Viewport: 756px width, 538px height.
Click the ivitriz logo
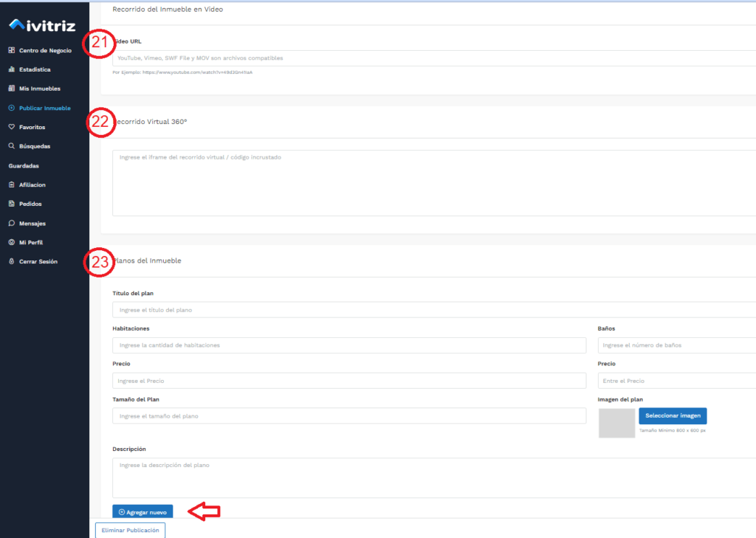pyautogui.click(x=42, y=26)
